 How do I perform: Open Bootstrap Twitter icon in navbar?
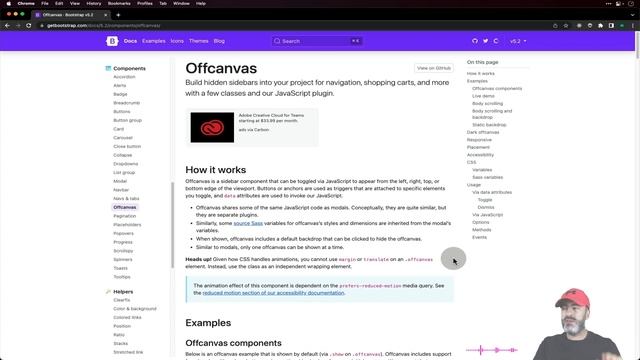tap(485, 41)
